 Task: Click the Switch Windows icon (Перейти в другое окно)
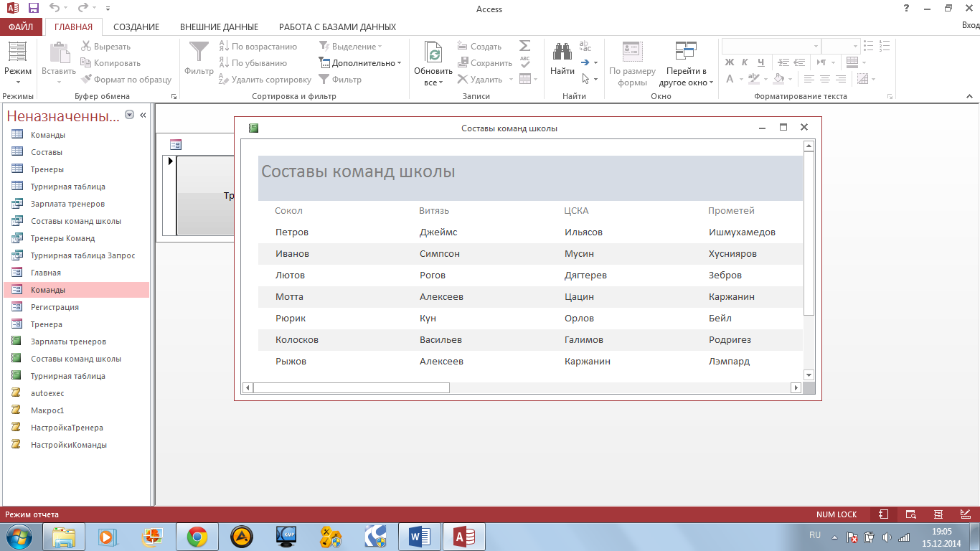click(x=686, y=52)
